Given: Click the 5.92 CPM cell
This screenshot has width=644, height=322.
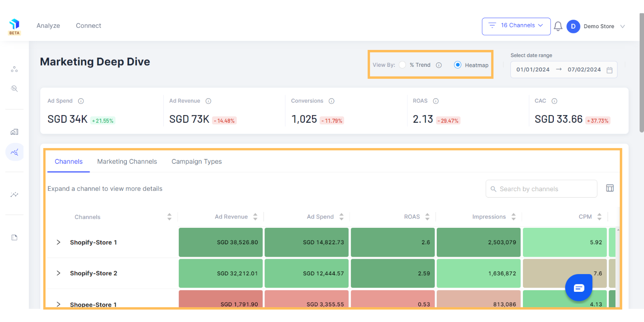Looking at the screenshot, I should tap(565, 242).
